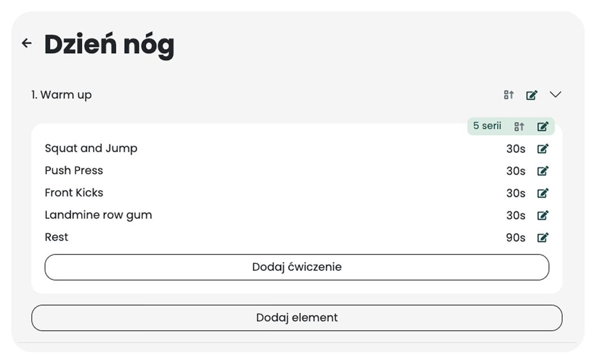This screenshot has width=596, height=364.
Task: Click the reorder icon next to 5 serii
Action: click(x=519, y=126)
